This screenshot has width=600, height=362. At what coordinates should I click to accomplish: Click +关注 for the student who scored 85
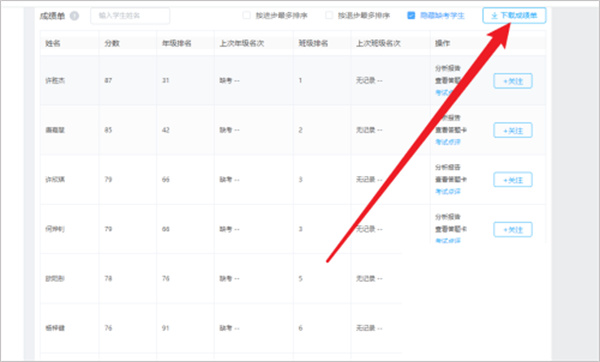[513, 130]
